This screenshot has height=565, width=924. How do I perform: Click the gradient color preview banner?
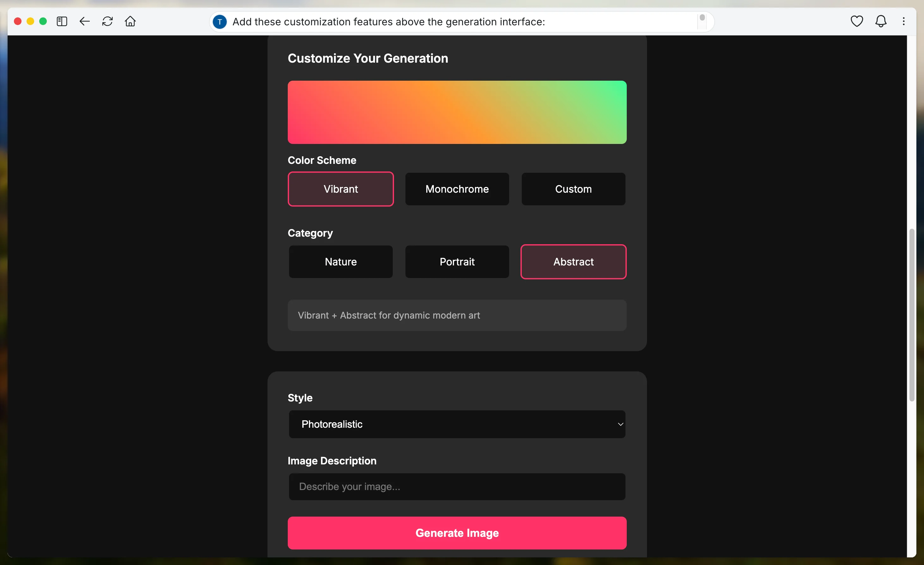pos(457,112)
